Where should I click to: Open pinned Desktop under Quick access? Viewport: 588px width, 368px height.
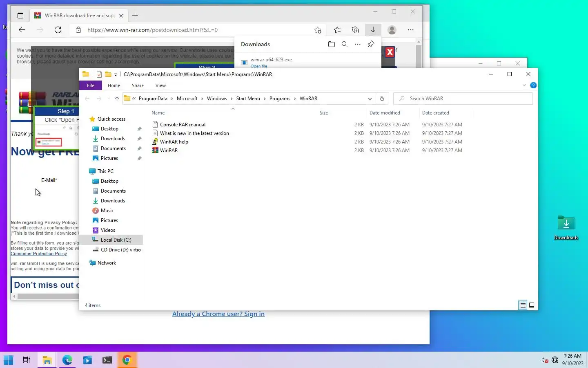pyautogui.click(x=109, y=129)
